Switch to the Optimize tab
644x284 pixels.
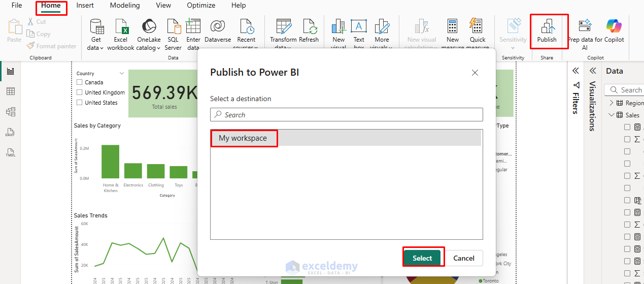tap(201, 6)
